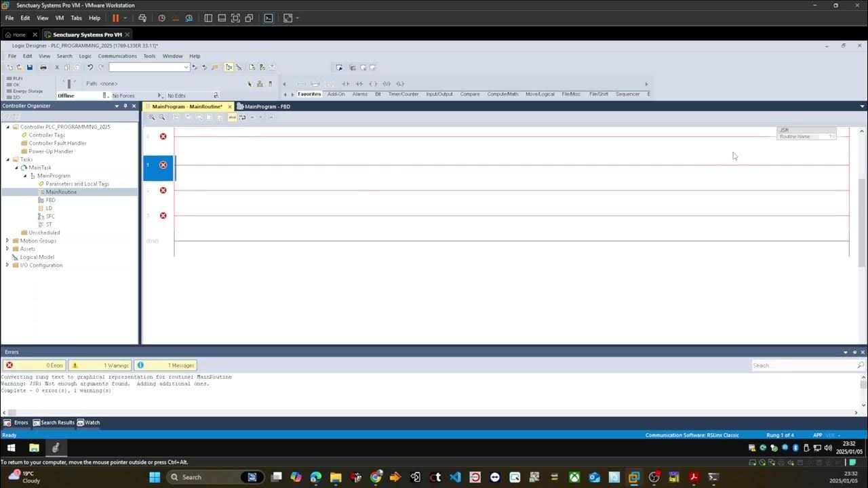Viewport: 868px width, 488px height.
Task: Insert an OTU output unlatch instruction
Action: [x=387, y=84]
